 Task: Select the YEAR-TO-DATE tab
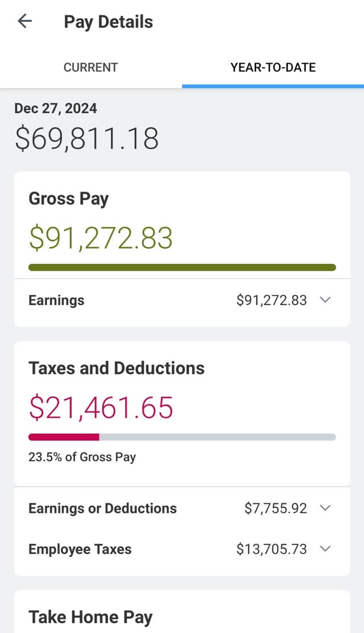[x=273, y=67]
